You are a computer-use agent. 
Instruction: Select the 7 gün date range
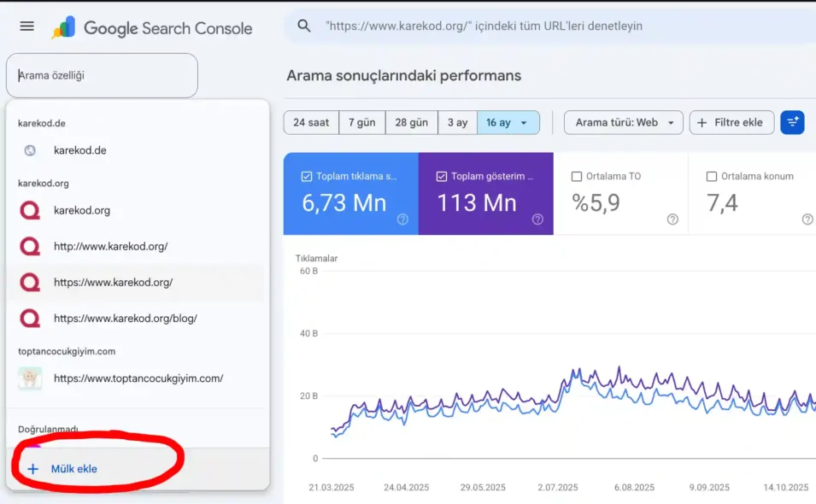(362, 123)
